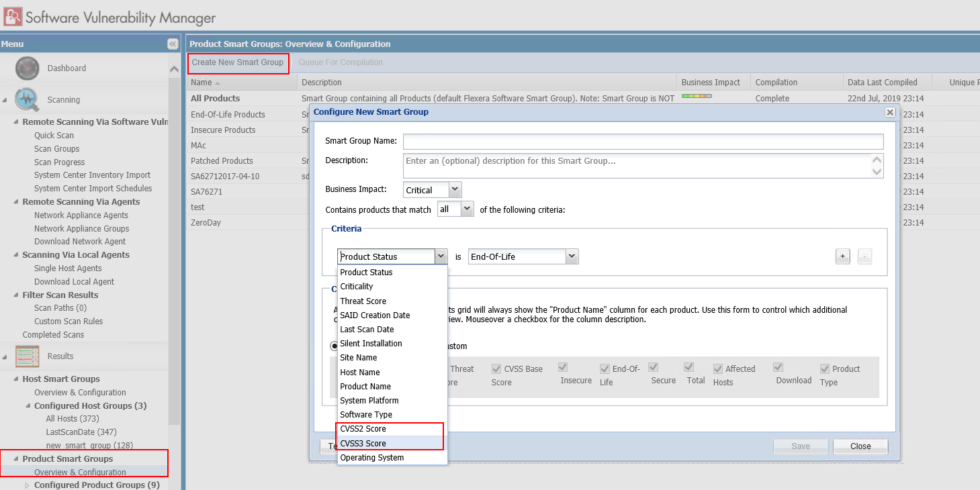Choose SAID Creation Date option
The height and width of the screenshot is (490, 980).
[392, 315]
